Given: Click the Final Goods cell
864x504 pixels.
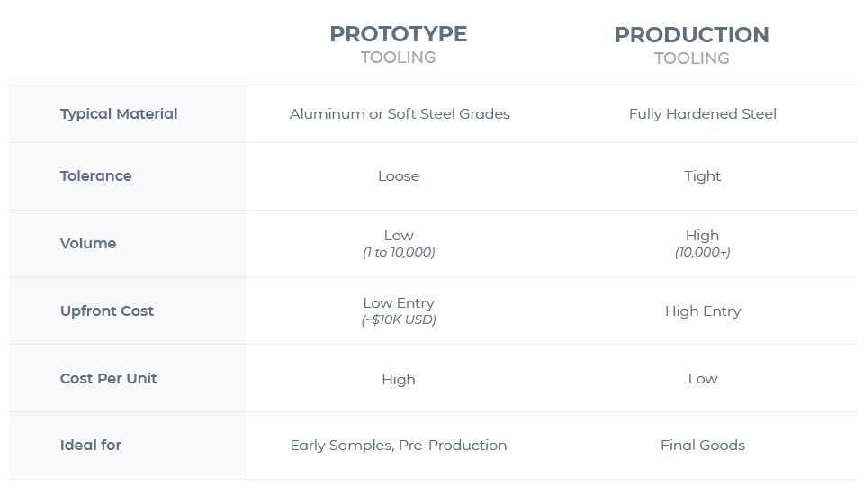Looking at the screenshot, I should (x=702, y=445).
